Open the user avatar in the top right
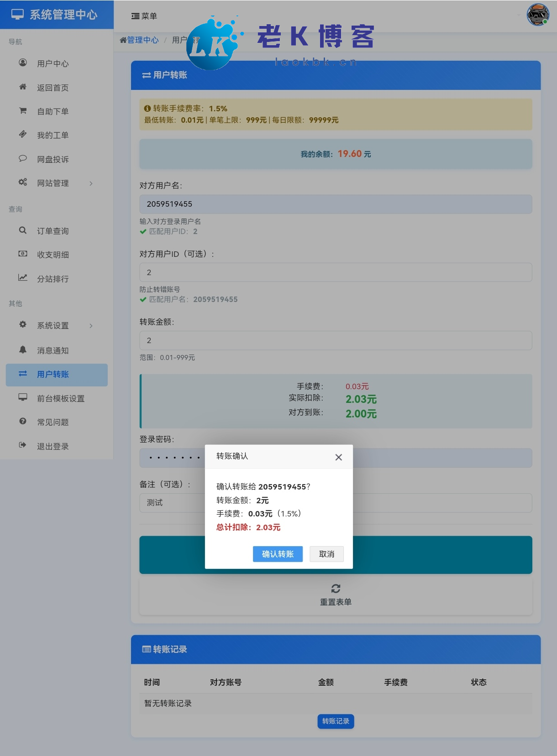Image resolution: width=557 pixels, height=756 pixels. pyautogui.click(x=538, y=15)
